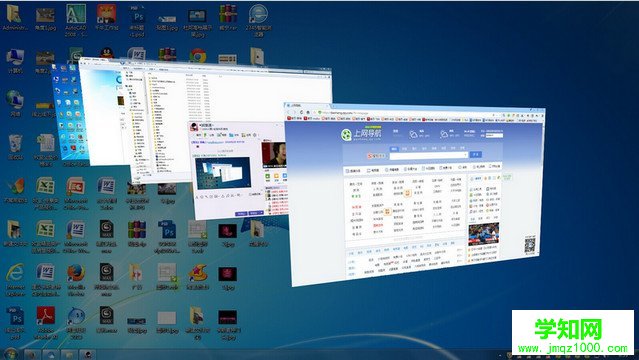Click the Windows Start button
This screenshot has width=639, height=360.
pyautogui.click(x=11, y=354)
